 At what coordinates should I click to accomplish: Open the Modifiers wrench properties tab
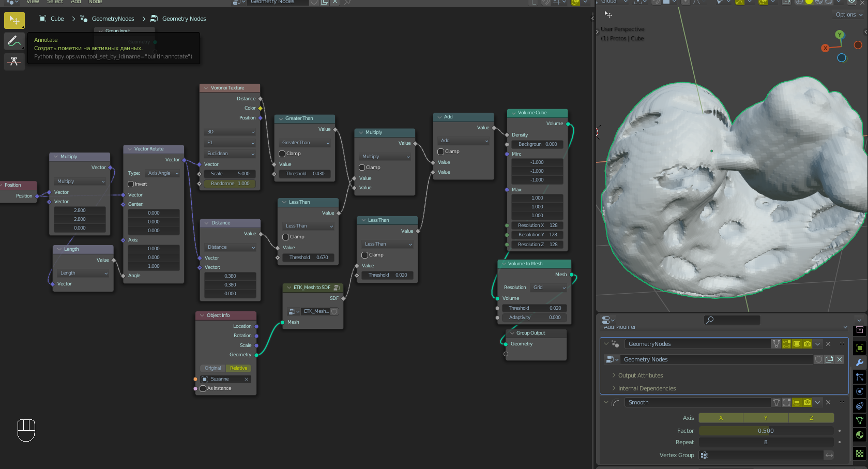(860, 362)
